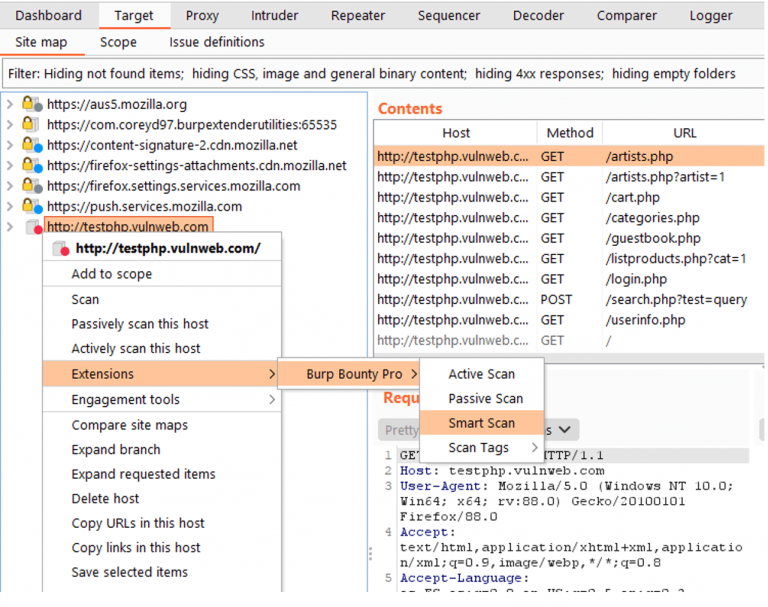Select the /categories.php row
The image size is (768, 607).
569,218
